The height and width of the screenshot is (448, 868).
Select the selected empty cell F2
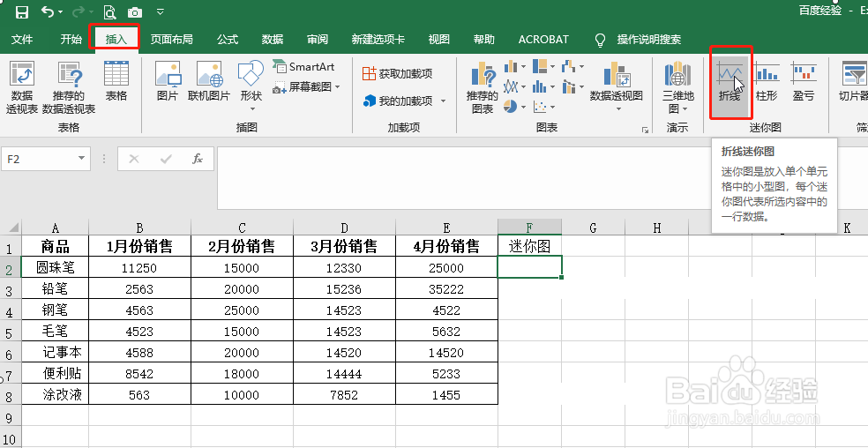(530, 266)
